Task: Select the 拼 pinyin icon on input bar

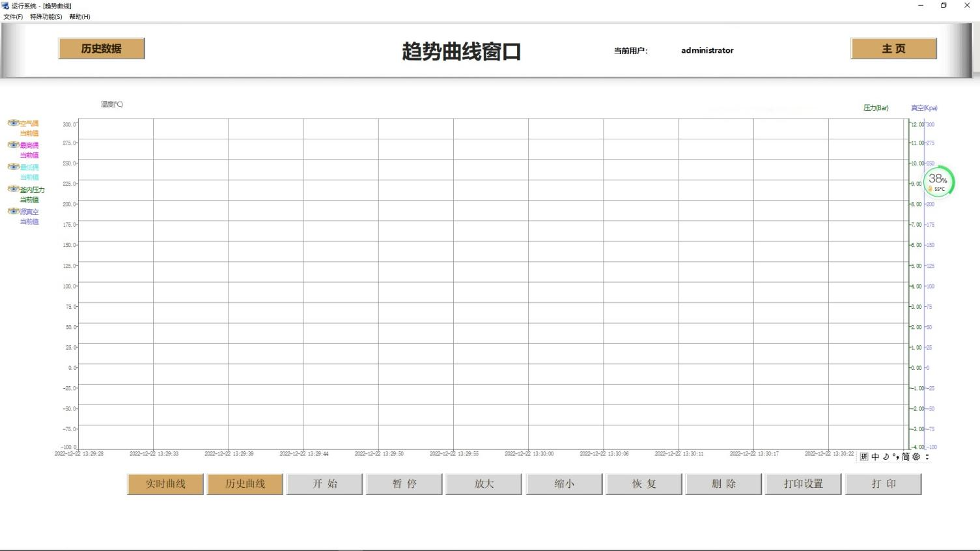Action: 864,457
